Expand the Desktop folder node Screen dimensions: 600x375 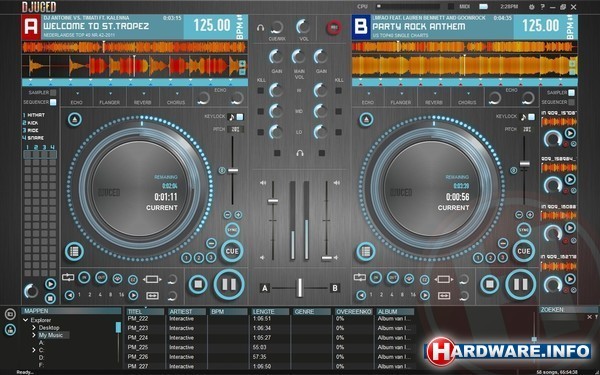34,328
